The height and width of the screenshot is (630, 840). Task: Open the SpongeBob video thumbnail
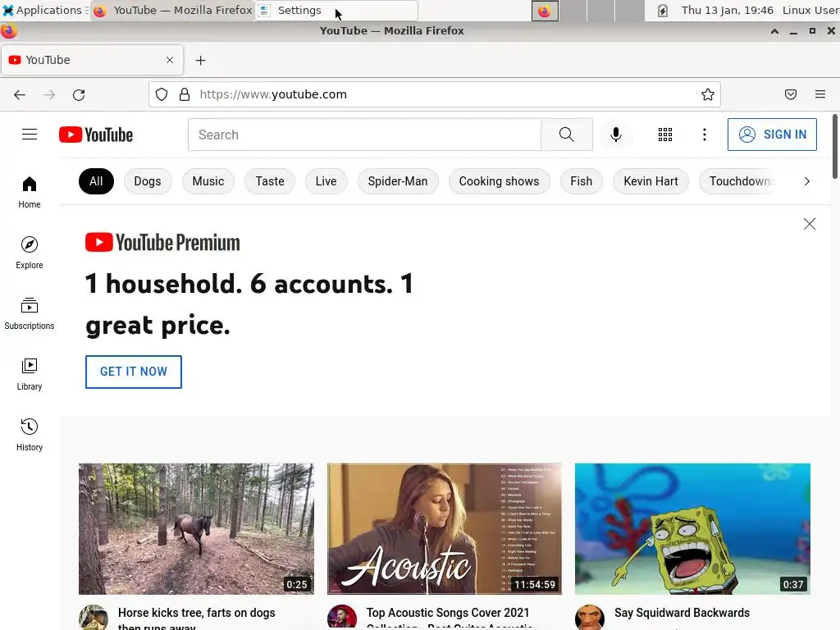692,529
